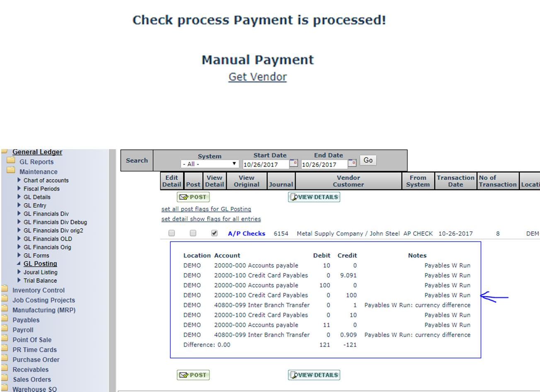
Task: Click the Get Vendor link
Action: tap(257, 77)
